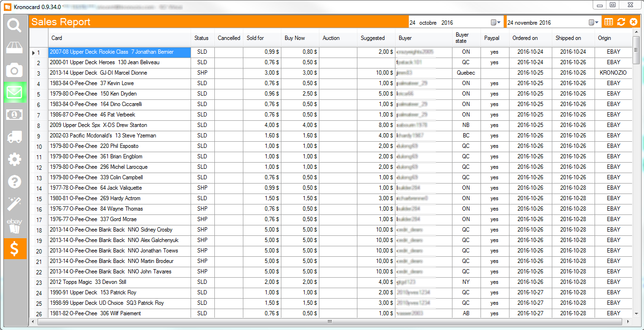Image resolution: width=644 pixels, height=330 pixels.
Task: Click SHP status in Marcel Dionne row
Action: pyautogui.click(x=203, y=73)
